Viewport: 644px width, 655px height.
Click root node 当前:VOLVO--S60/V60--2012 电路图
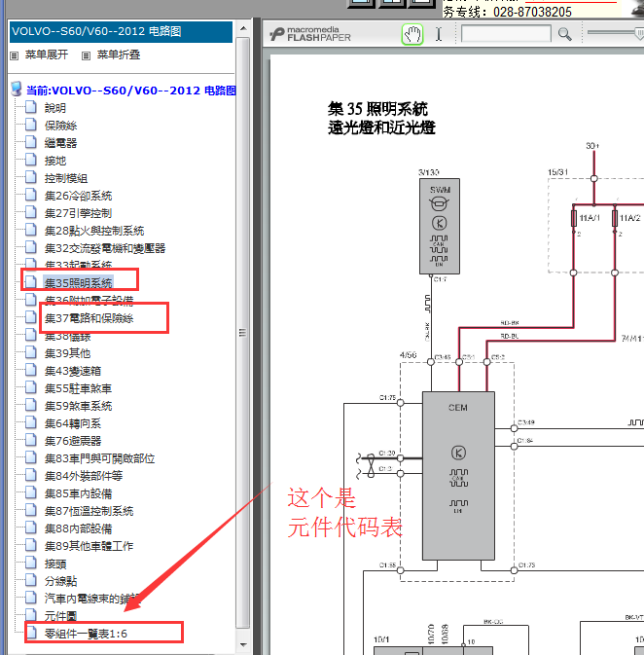point(131,91)
